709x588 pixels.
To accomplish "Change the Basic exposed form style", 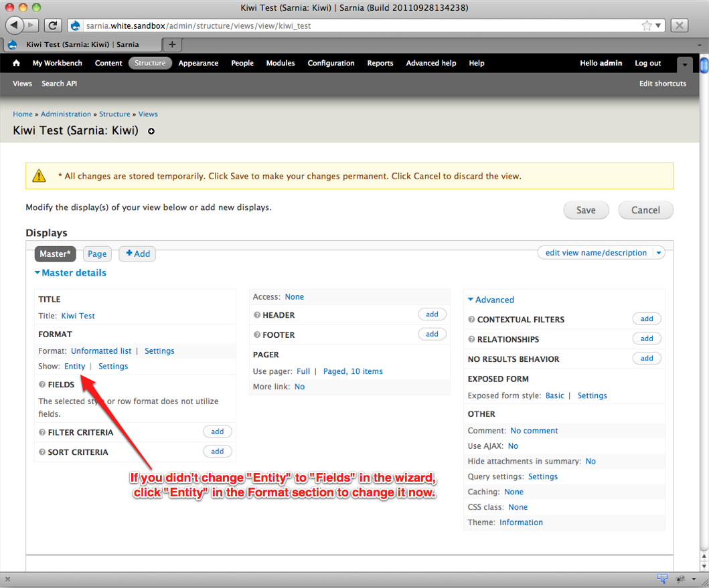I will coord(555,395).
